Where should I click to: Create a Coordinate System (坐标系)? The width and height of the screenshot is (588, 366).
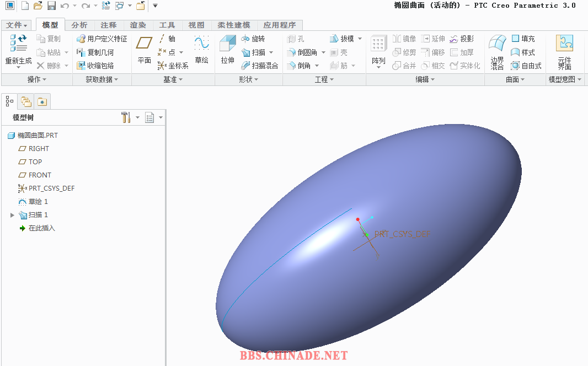point(173,66)
